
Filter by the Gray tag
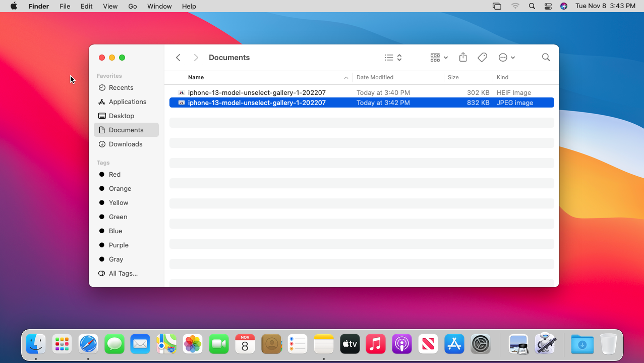(126, 259)
